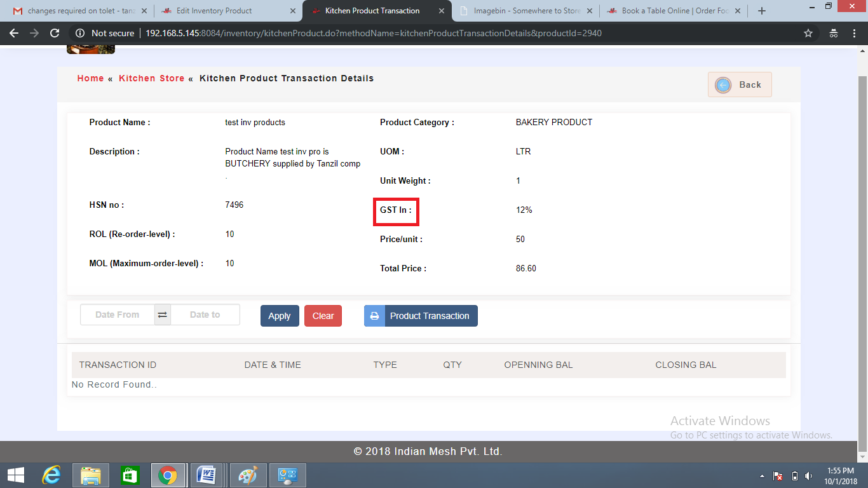This screenshot has height=488, width=868.
Task: Click the QTY column header
Action: click(452, 365)
